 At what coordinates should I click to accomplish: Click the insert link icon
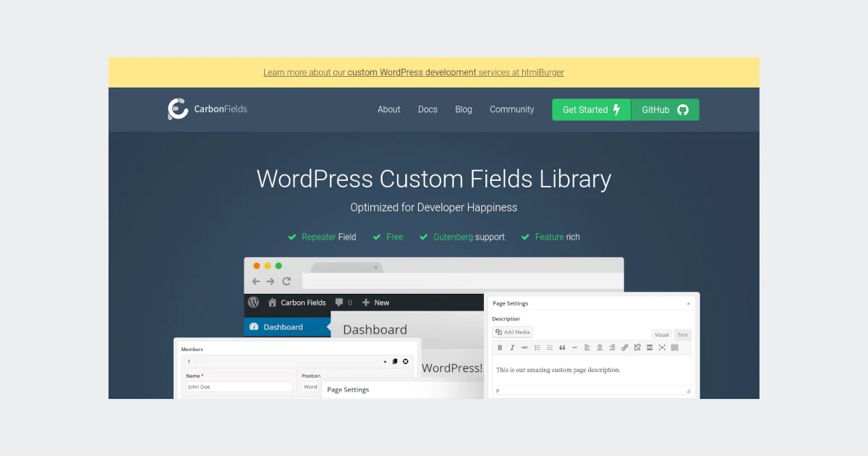point(625,348)
